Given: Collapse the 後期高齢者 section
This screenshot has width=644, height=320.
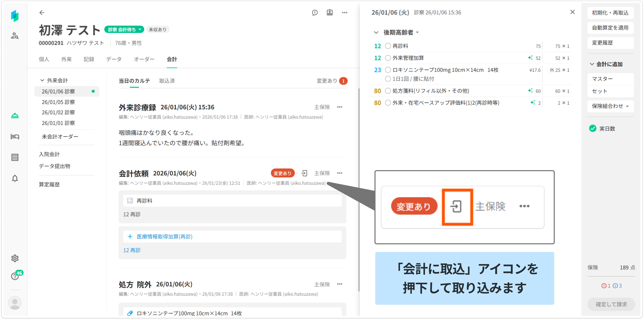Looking at the screenshot, I should [376, 33].
